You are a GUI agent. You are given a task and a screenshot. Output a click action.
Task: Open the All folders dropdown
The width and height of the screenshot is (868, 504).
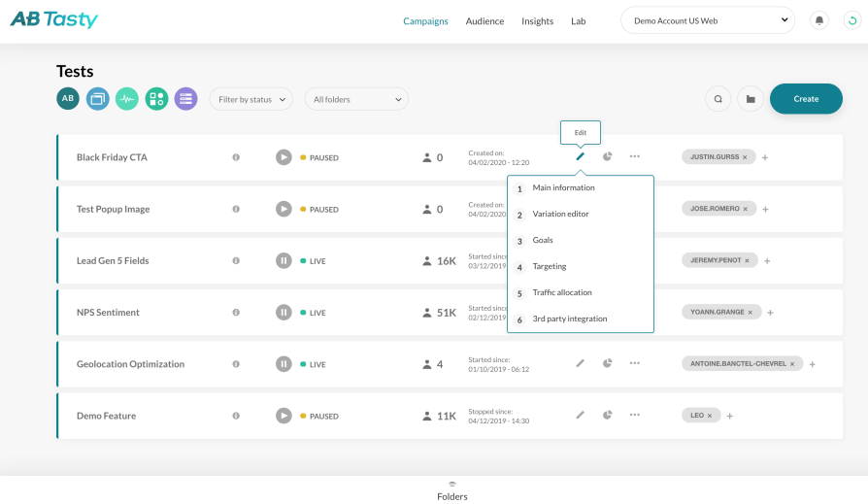tap(356, 99)
